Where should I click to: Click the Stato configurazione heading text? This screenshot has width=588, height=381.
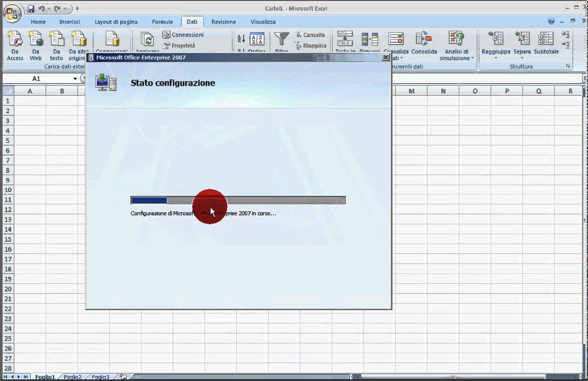[173, 83]
